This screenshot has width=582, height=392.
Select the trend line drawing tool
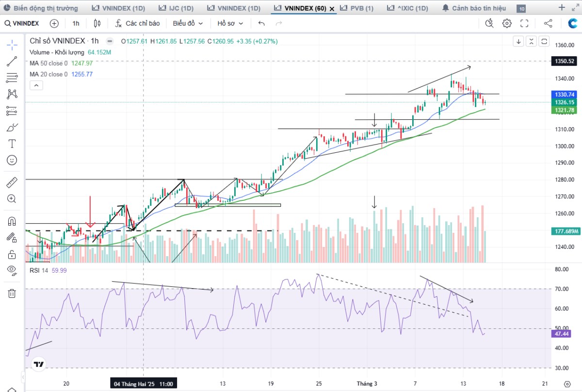pyautogui.click(x=12, y=61)
